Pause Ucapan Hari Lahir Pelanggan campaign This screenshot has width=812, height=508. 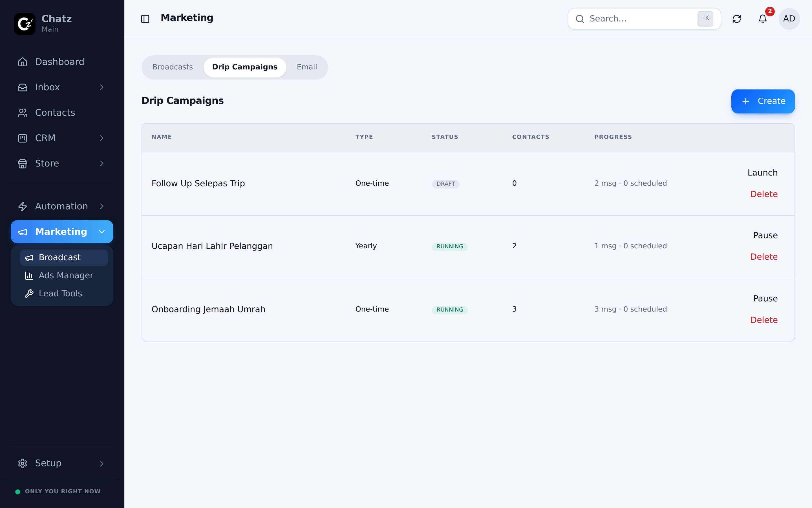[x=765, y=236]
